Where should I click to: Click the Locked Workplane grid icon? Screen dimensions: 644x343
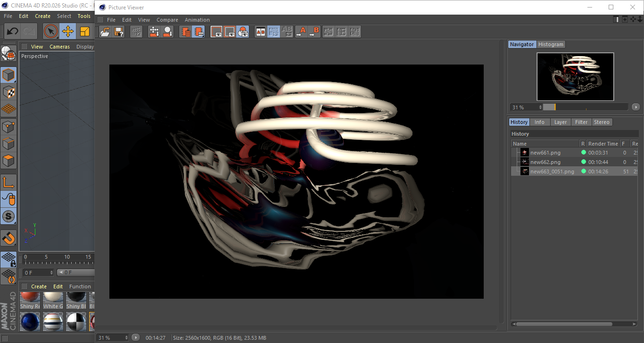(x=8, y=259)
